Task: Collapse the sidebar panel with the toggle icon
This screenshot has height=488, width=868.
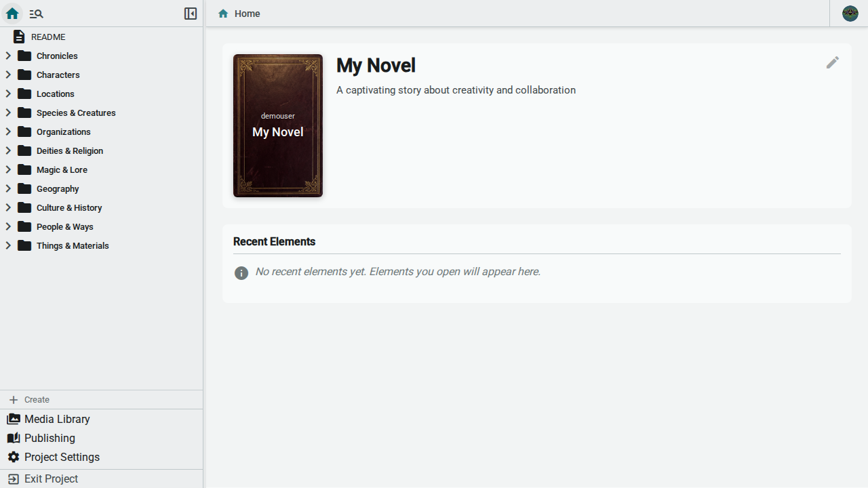Action: click(x=191, y=14)
